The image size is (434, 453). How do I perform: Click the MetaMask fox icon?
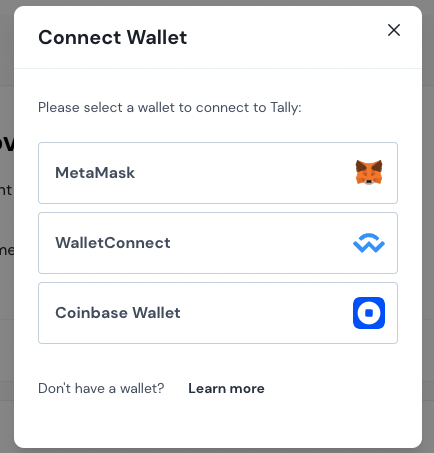[x=369, y=172]
